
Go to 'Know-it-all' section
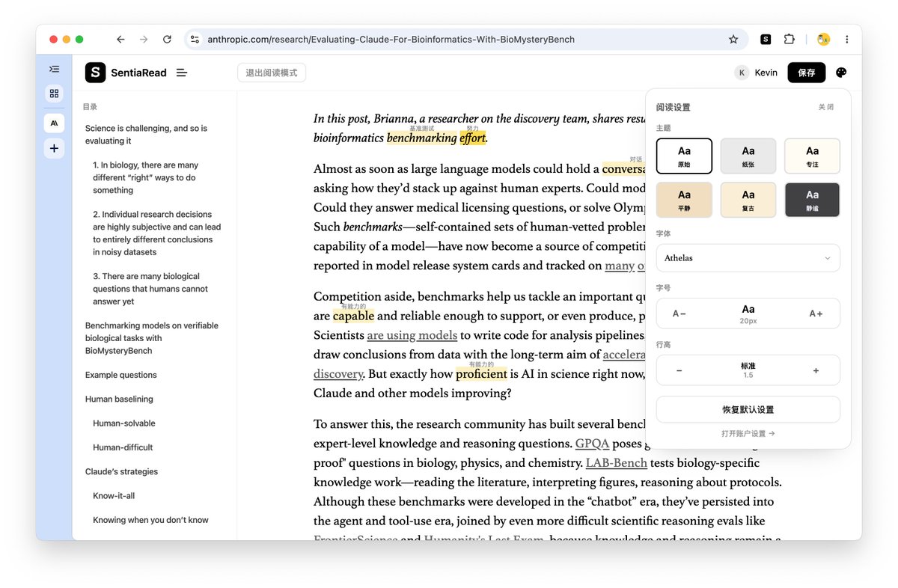coord(114,496)
